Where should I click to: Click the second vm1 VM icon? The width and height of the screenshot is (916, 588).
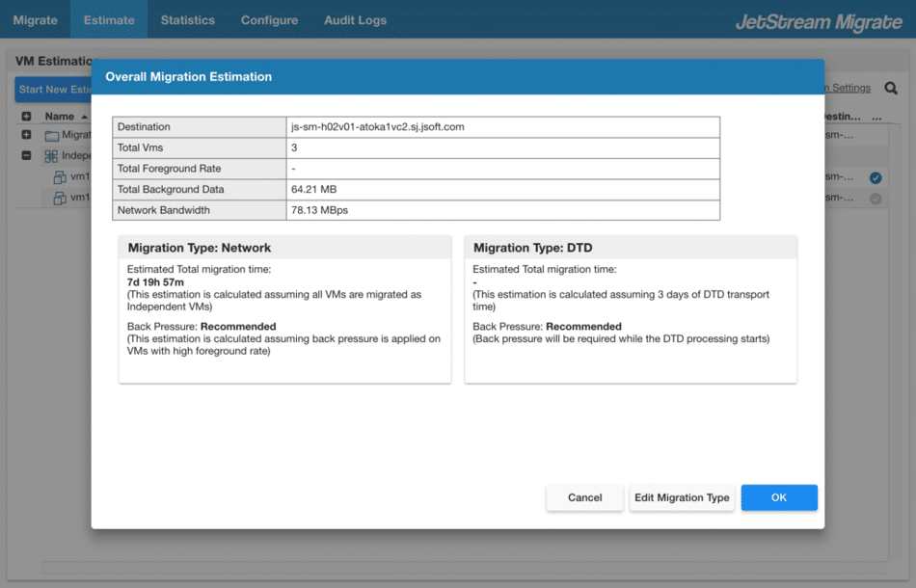[60, 198]
